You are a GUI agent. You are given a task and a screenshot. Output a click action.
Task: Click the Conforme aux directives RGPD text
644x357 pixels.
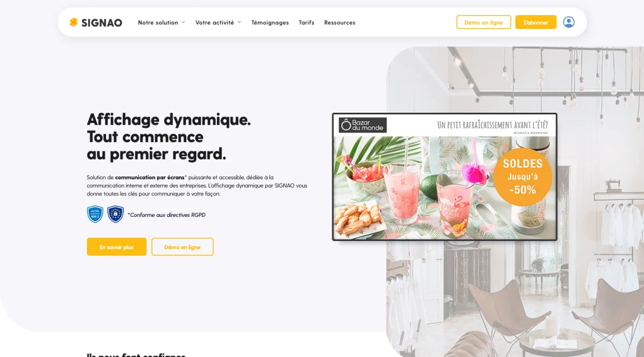click(x=166, y=215)
